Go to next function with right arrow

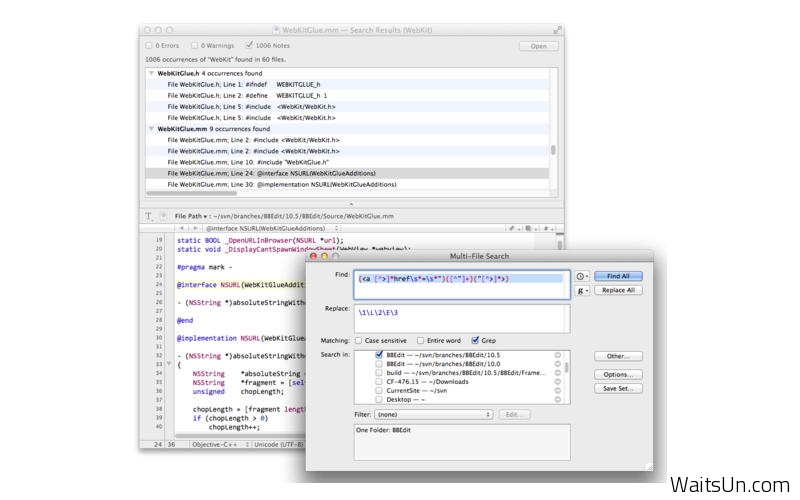pos(194,228)
